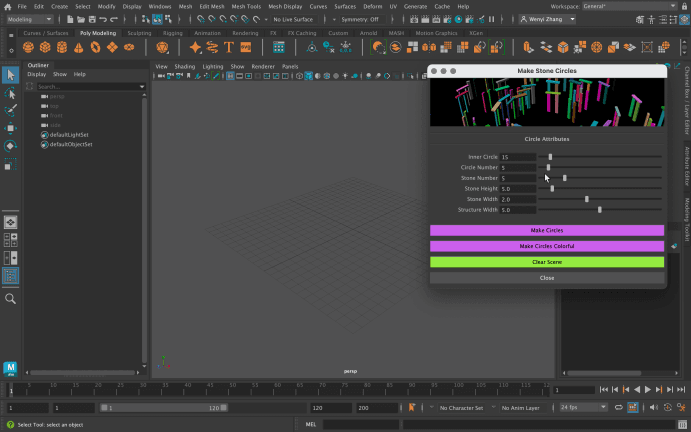The image size is (691, 432).
Task: Open the search magnifier icon in the left toolbar
Action: [11, 299]
